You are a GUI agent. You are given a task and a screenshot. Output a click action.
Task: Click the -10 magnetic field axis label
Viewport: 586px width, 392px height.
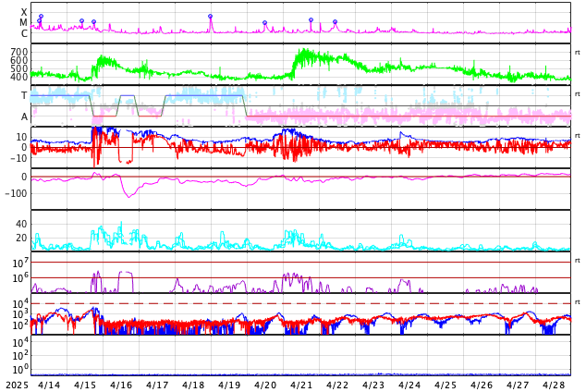click(x=17, y=158)
